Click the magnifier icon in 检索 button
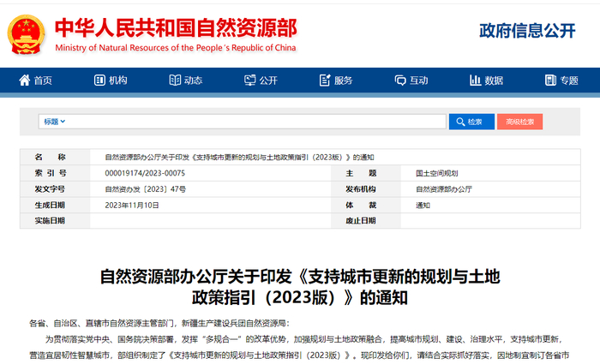600x364 pixels. pyautogui.click(x=460, y=122)
